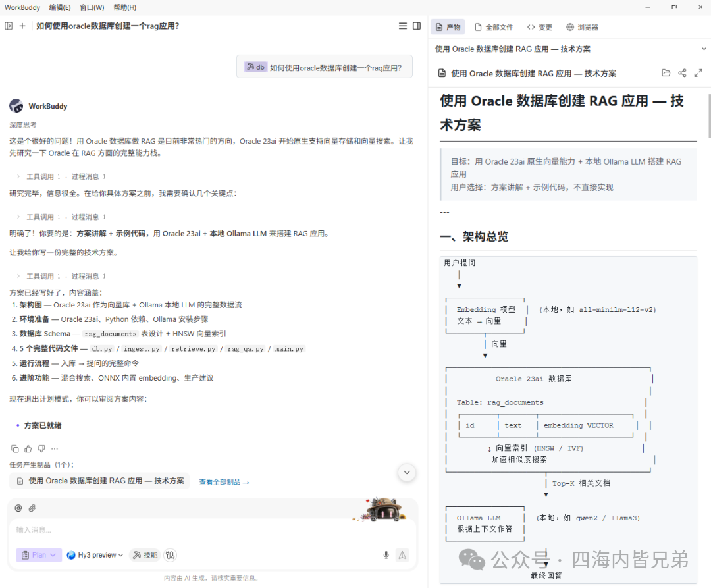Switch to the 浏览器 tab
This screenshot has width=711, height=588.
pos(582,27)
